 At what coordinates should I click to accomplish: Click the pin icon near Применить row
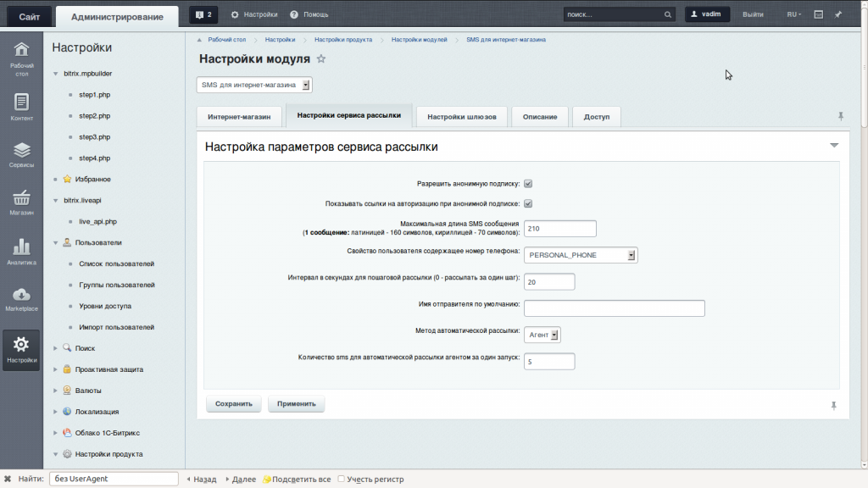pos(834,406)
